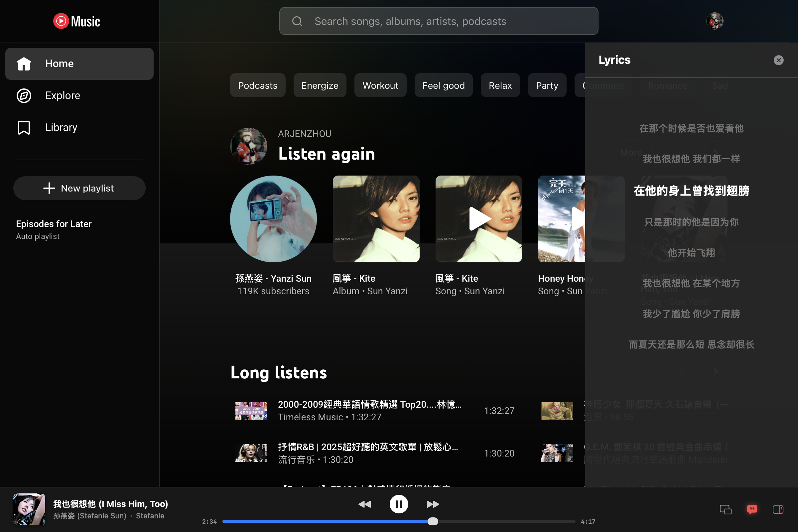Open artist 孙燕姿 (Stefanie Sun) link

pyautogui.click(x=90, y=516)
